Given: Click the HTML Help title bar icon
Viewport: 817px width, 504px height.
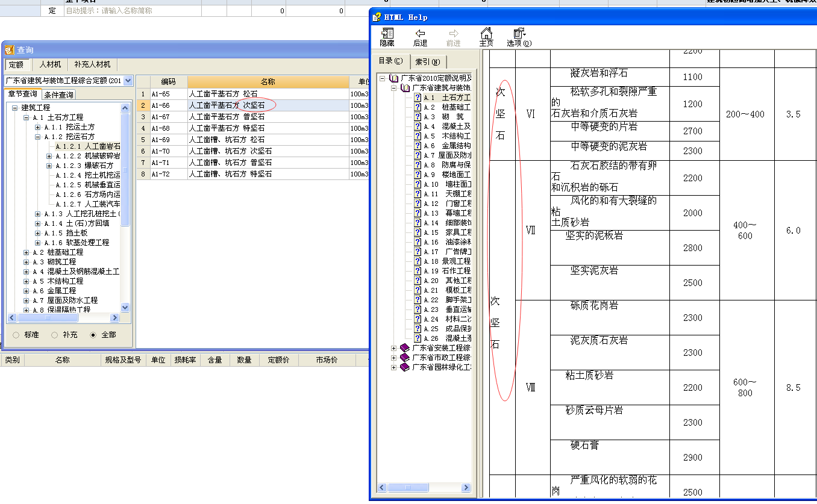Looking at the screenshot, I should click(x=377, y=17).
